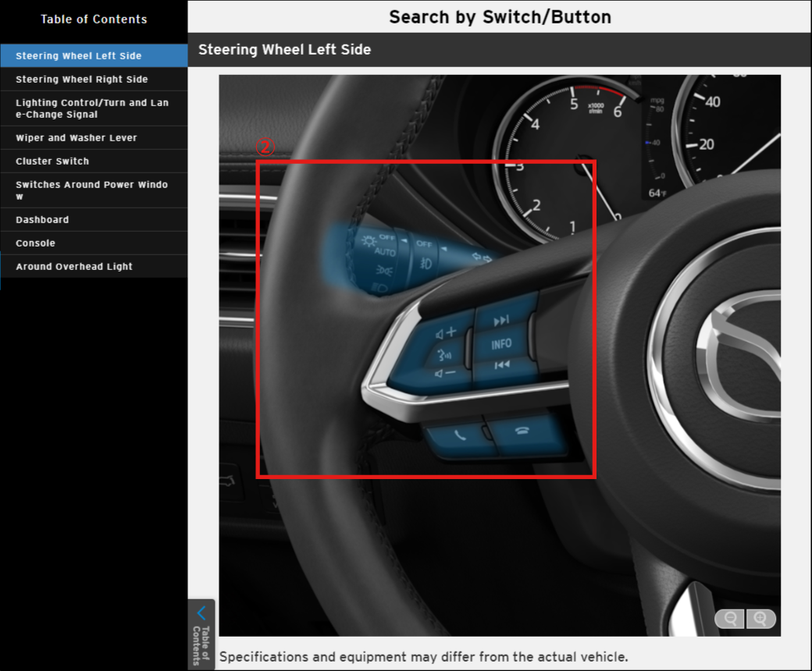Click the previous track seek button
Image resolution: width=812 pixels, height=671 pixels.
pos(501,364)
